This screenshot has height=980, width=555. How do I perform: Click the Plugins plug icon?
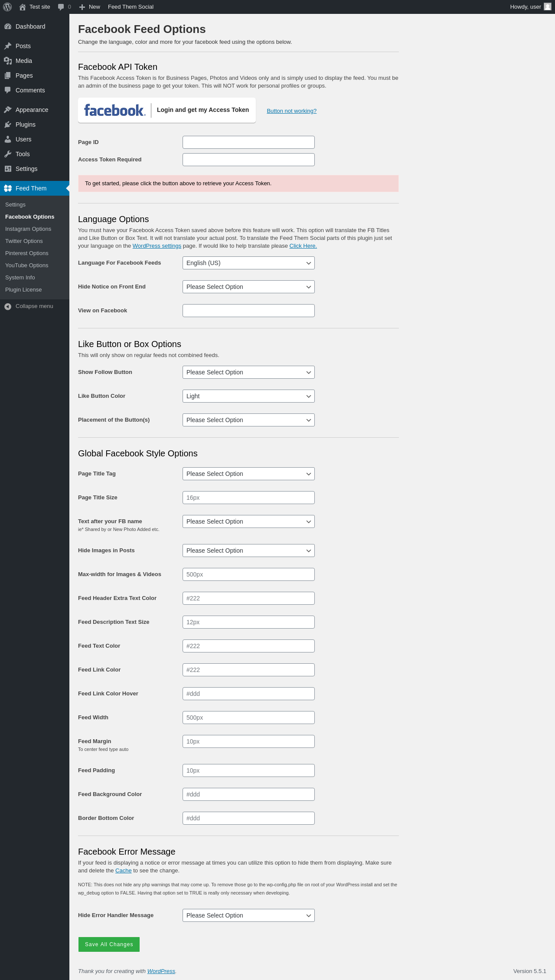point(8,125)
